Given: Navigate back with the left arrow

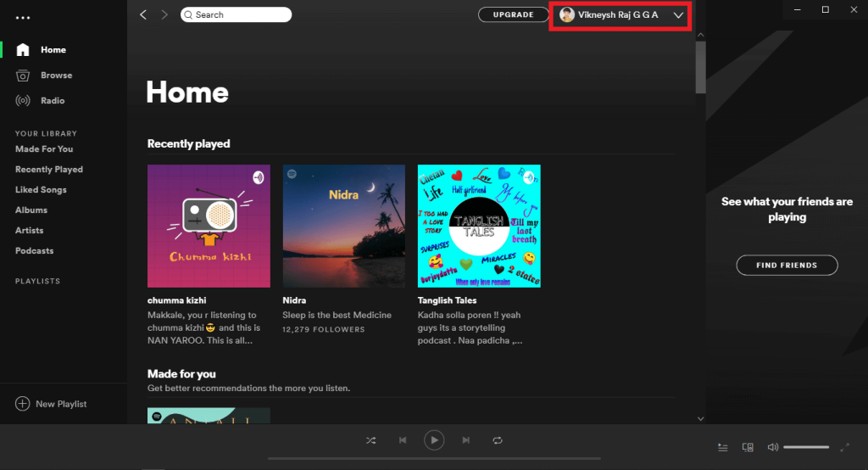Looking at the screenshot, I should [x=143, y=14].
